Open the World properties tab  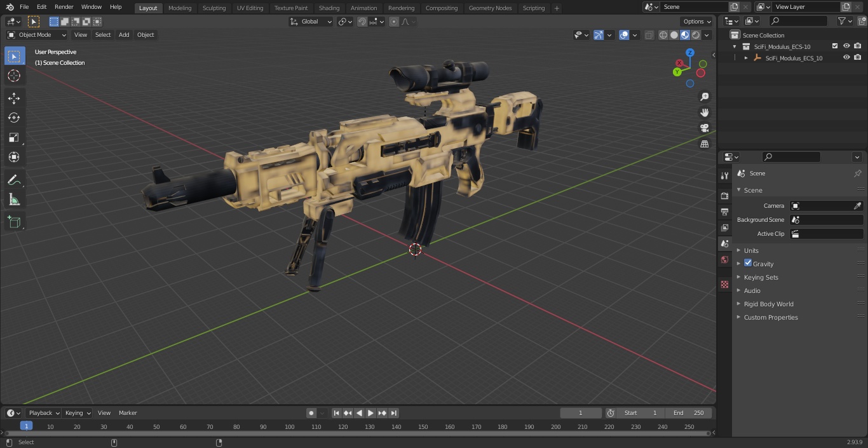724,259
